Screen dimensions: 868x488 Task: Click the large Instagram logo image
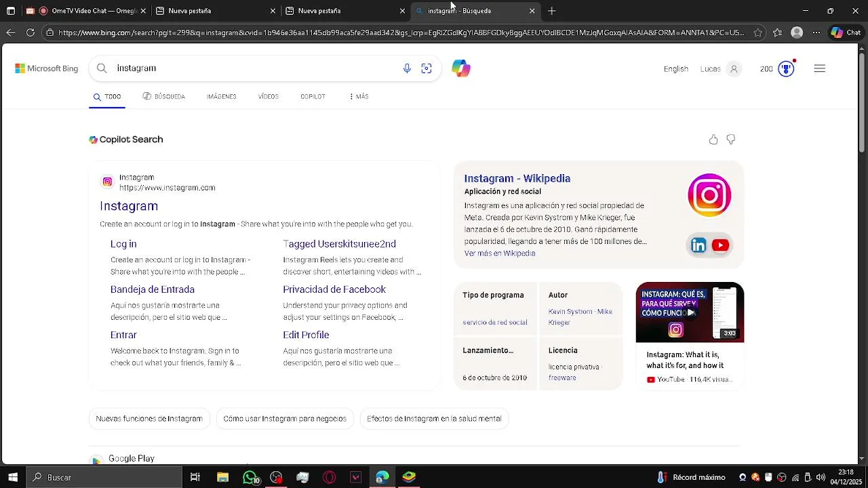click(x=709, y=195)
